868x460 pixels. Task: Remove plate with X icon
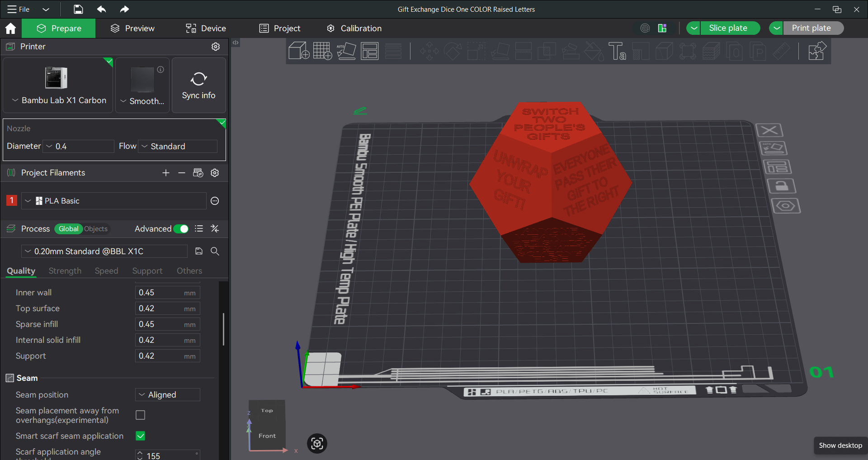click(769, 130)
